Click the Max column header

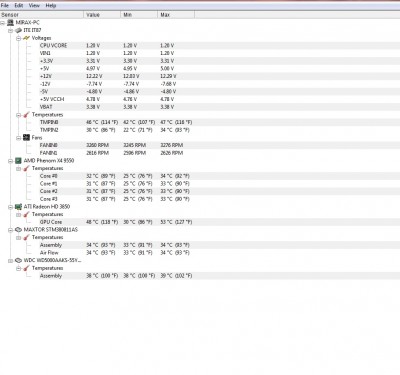tap(176, 15)
